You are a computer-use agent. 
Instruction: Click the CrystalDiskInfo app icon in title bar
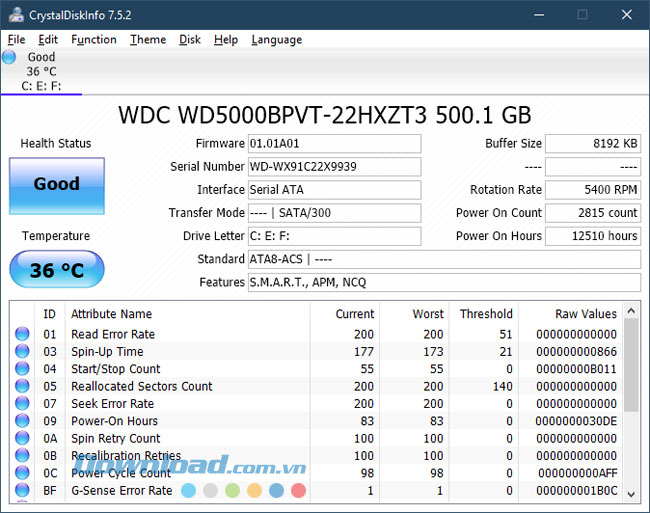point(12,14)
